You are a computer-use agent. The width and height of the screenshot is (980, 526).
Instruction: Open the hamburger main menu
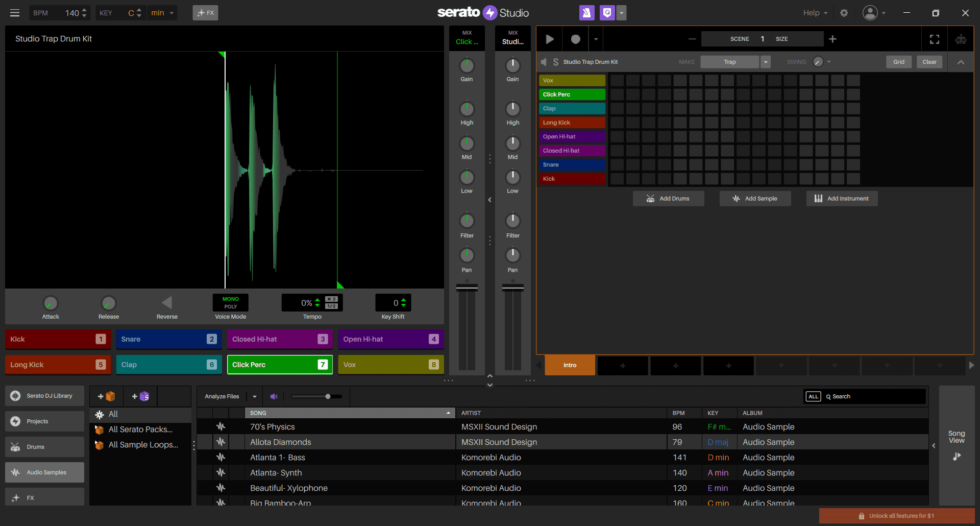[15, 13]
